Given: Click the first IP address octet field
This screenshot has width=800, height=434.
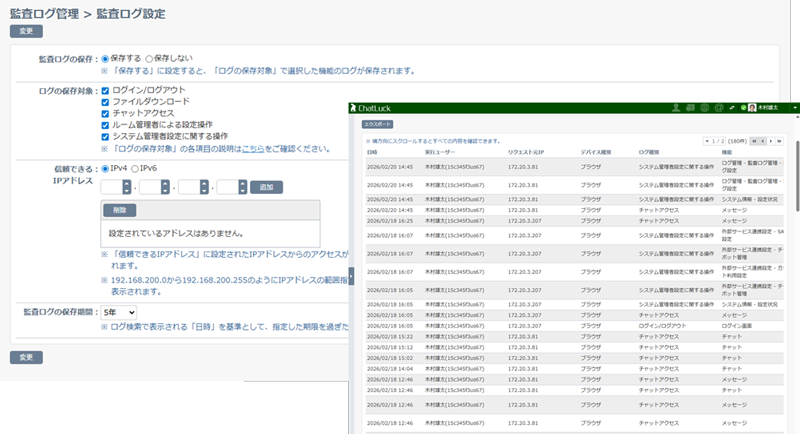Looking at the screenshot, I should point(111,187).
